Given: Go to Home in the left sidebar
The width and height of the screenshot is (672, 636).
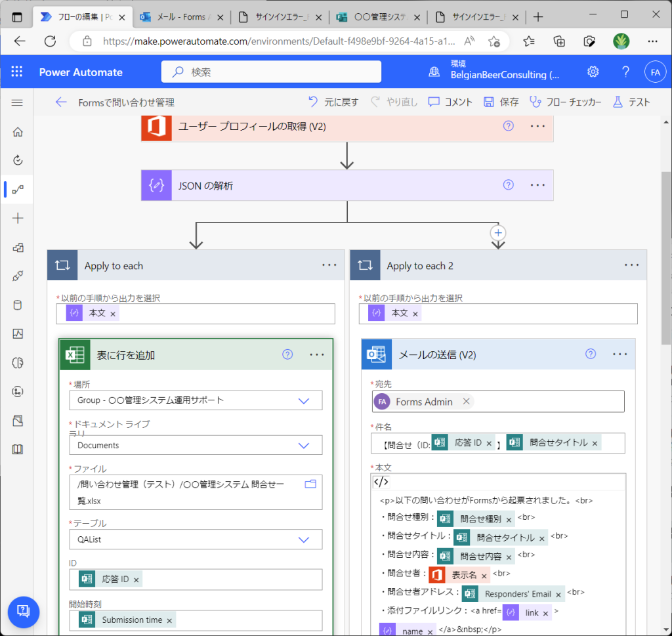Looking at the screenshot, I should tap(18, 132).
